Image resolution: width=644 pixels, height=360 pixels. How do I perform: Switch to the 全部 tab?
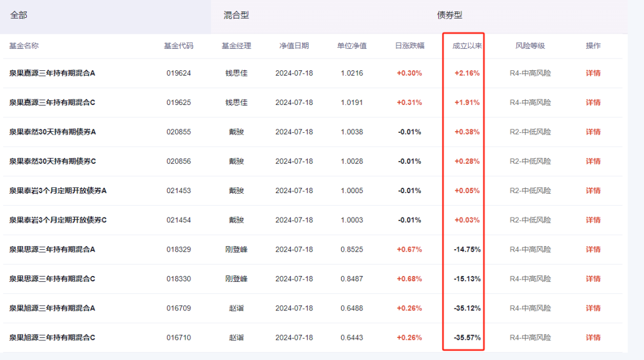point(19,15)
